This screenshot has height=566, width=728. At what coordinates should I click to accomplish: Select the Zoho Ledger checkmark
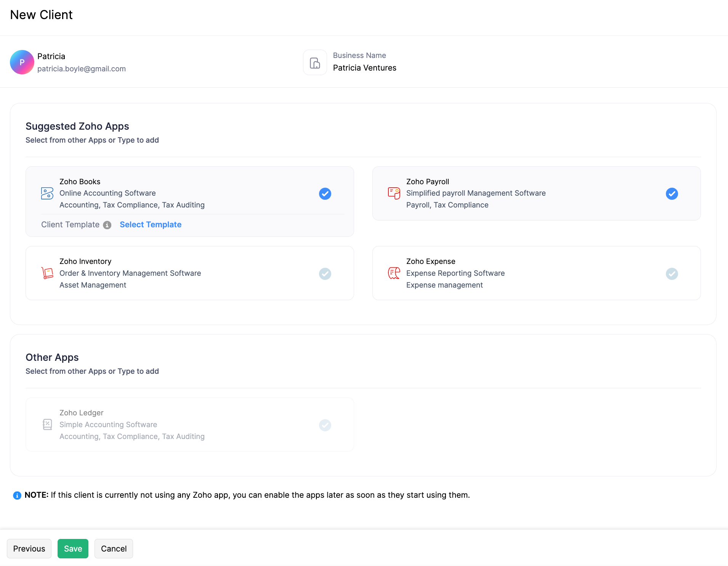(325, 425)
